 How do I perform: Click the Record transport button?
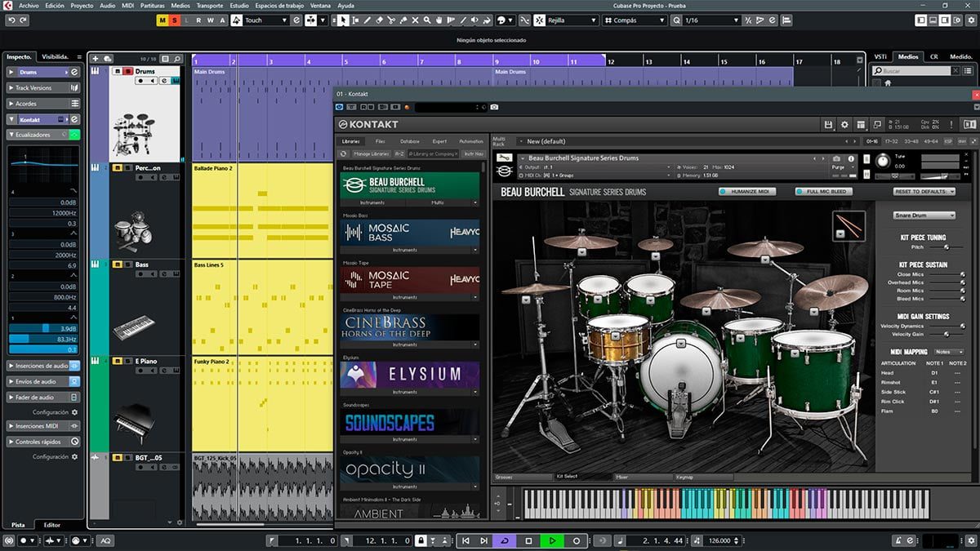pos(577,540)
